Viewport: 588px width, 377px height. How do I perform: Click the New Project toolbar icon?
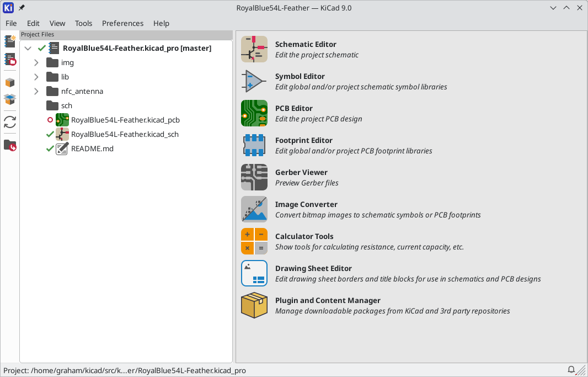[10, 41]
